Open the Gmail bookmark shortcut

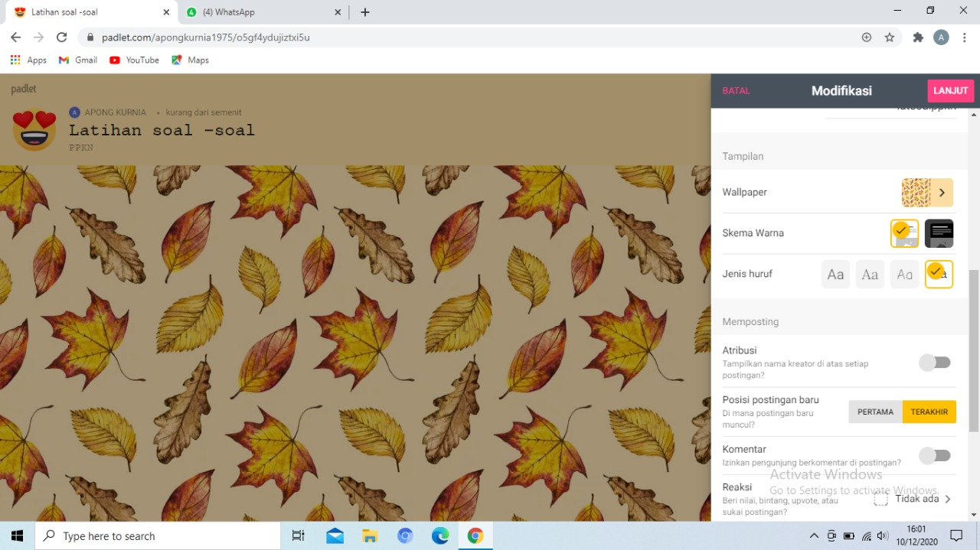(x=77, y=60)
